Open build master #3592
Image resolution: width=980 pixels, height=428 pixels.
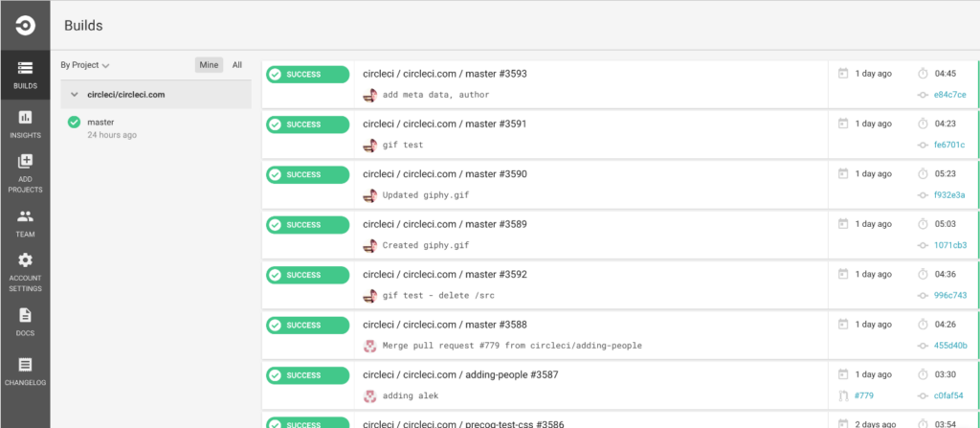point(444,274)
